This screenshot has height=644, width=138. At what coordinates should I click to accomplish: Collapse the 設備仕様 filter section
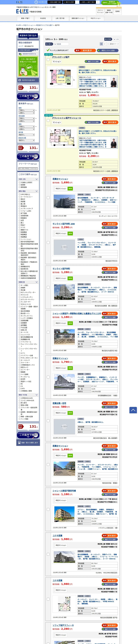[28, 282]
